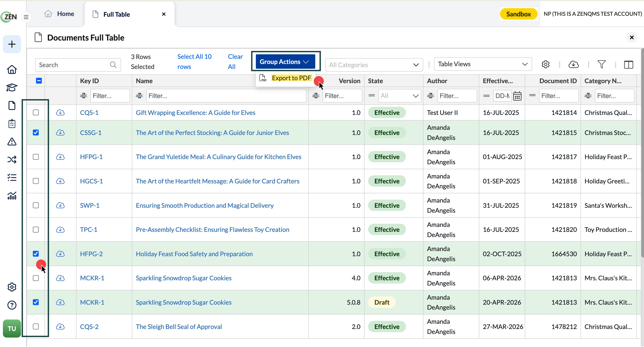Sort by the Author column header
The height and width of the screenshot is (347, 644).
[437, 81]
